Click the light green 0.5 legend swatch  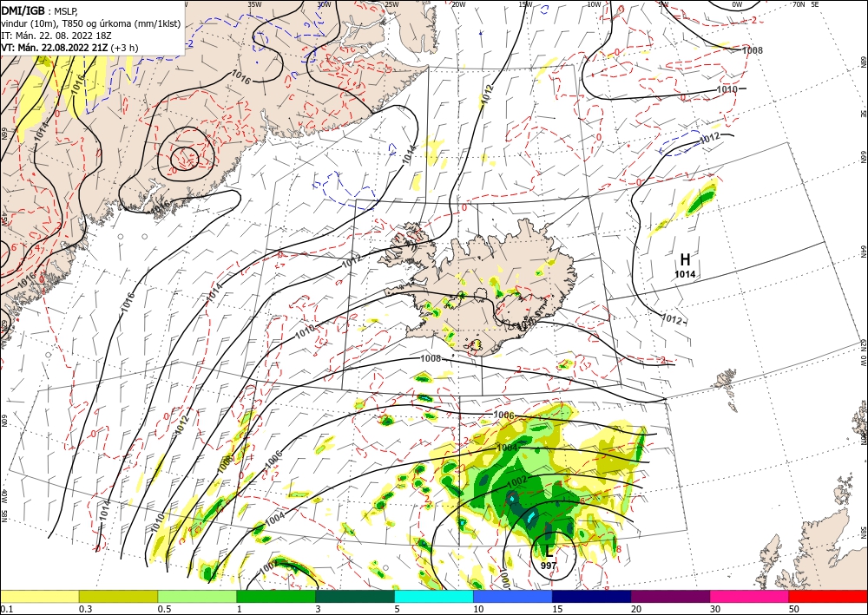point(197,596)
